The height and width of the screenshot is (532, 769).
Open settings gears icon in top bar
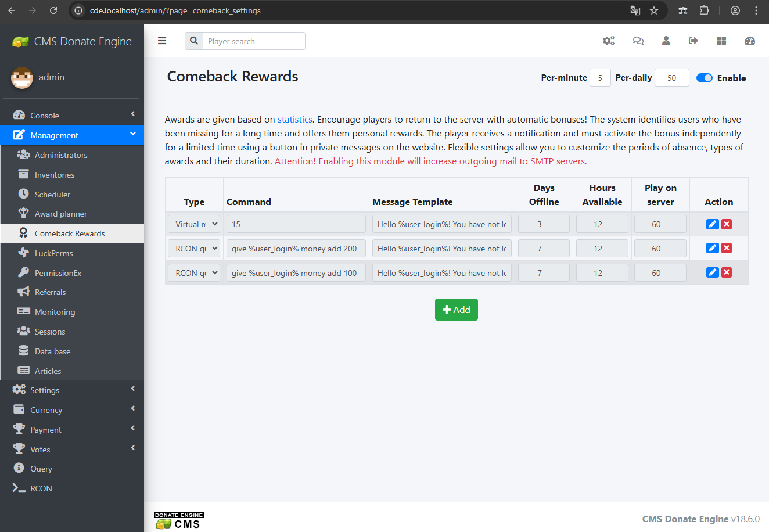point(609,41)
